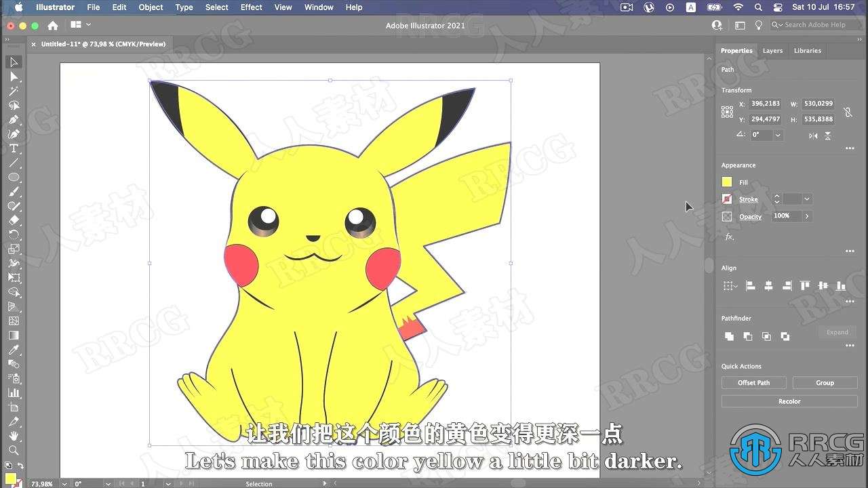Open the Arrange Documents dropdown
The width and height of the screenshot is (868, 488).
pos(80,25)
